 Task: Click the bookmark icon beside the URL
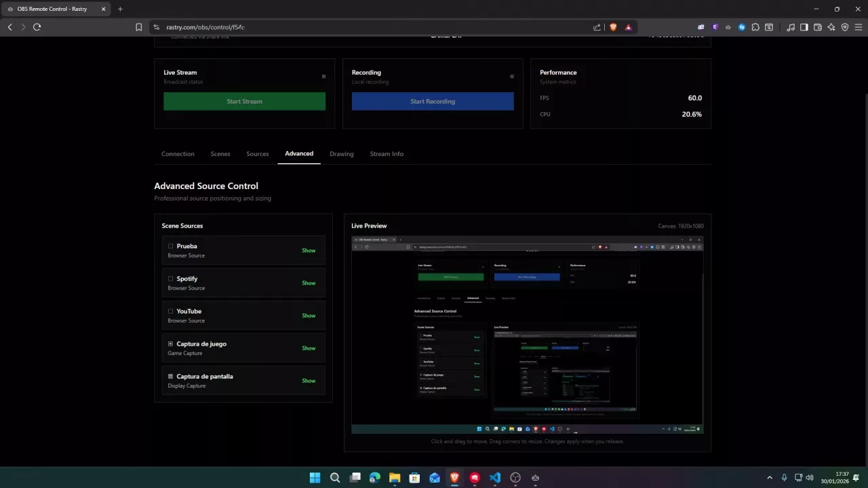(138, 27)
